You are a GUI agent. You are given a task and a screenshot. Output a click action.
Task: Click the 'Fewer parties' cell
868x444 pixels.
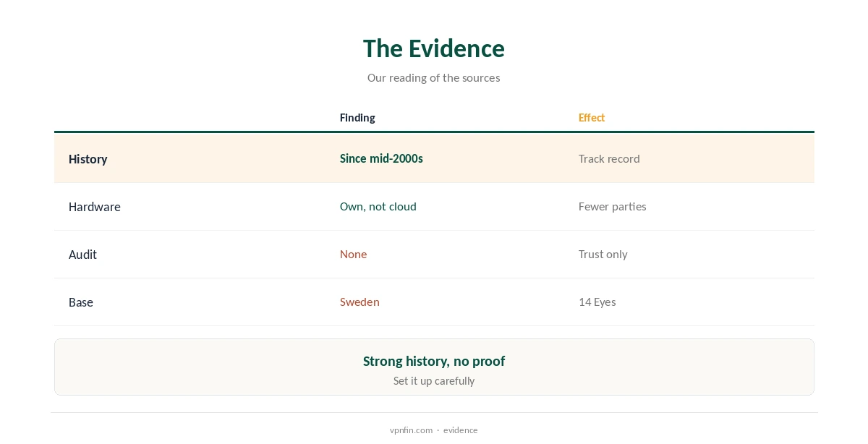[613, 206]
